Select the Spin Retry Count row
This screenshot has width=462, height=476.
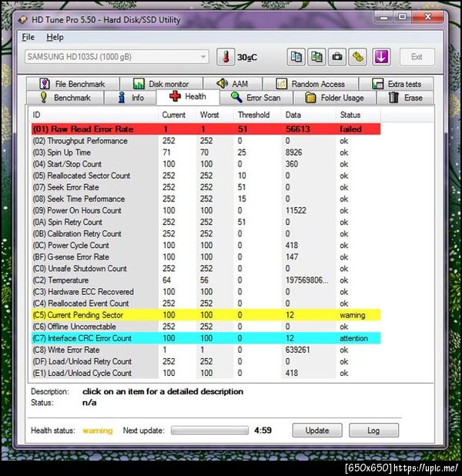click(x=206, y=222)
